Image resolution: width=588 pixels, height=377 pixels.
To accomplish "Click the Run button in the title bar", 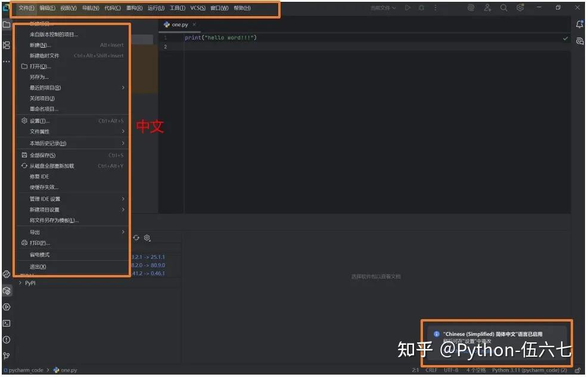I will [407, 7].
